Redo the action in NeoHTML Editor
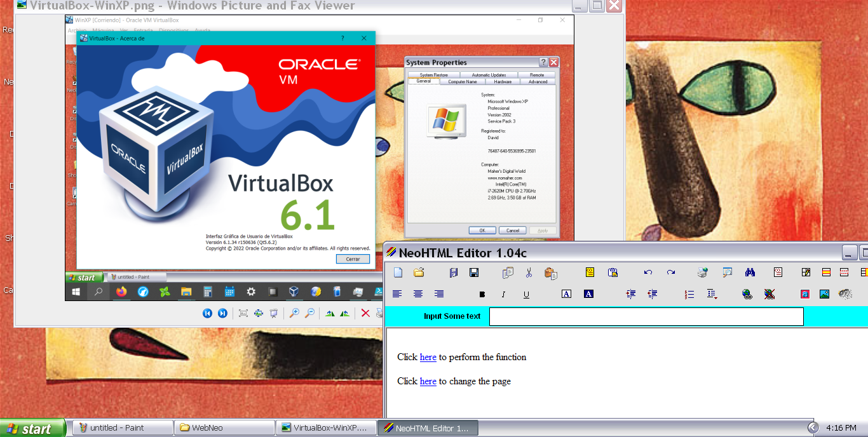Screen dimensions: 868x437 671,272
